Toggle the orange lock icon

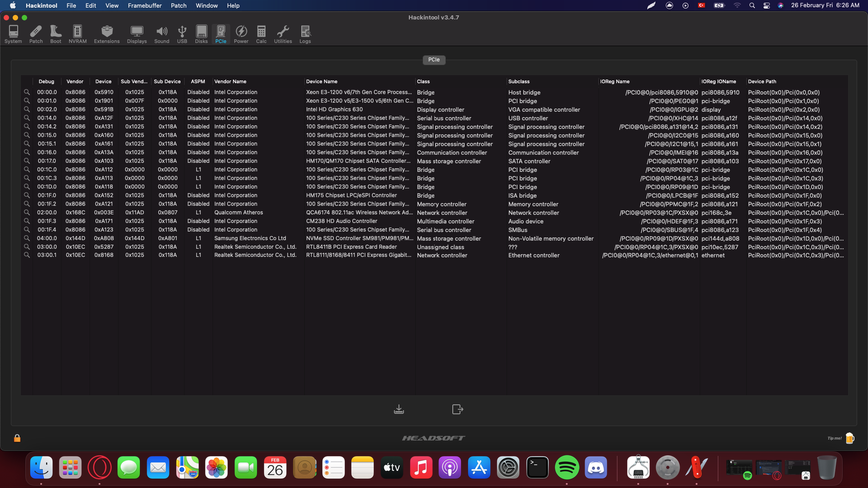coord(17,438)
